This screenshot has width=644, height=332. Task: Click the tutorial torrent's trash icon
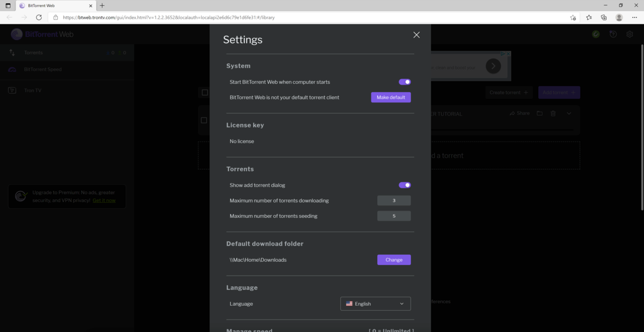click(553, 113)
